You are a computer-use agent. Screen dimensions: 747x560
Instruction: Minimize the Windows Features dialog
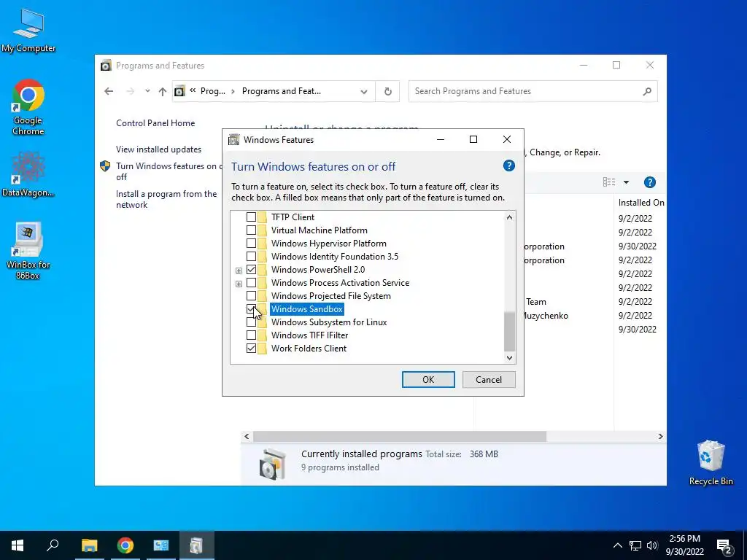[440, 139]
